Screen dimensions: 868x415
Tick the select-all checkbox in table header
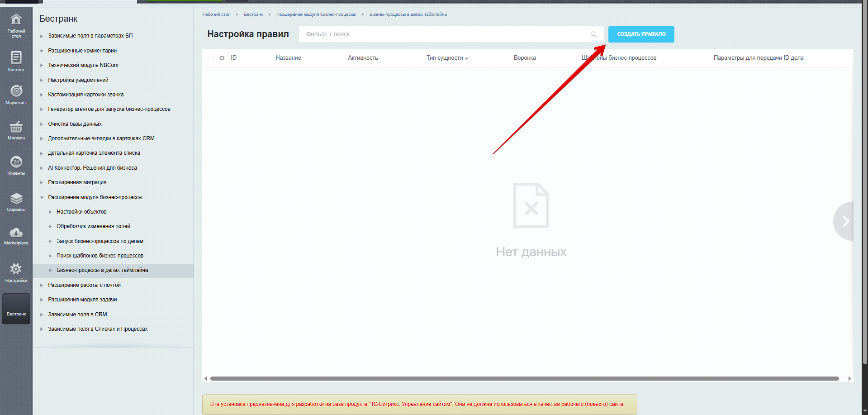point(211,58)
